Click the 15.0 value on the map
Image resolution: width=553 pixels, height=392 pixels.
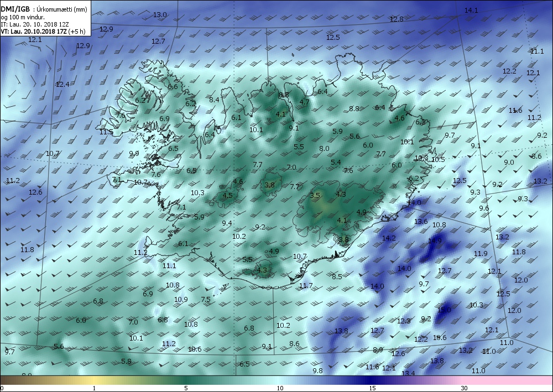(x=444, y=310)
